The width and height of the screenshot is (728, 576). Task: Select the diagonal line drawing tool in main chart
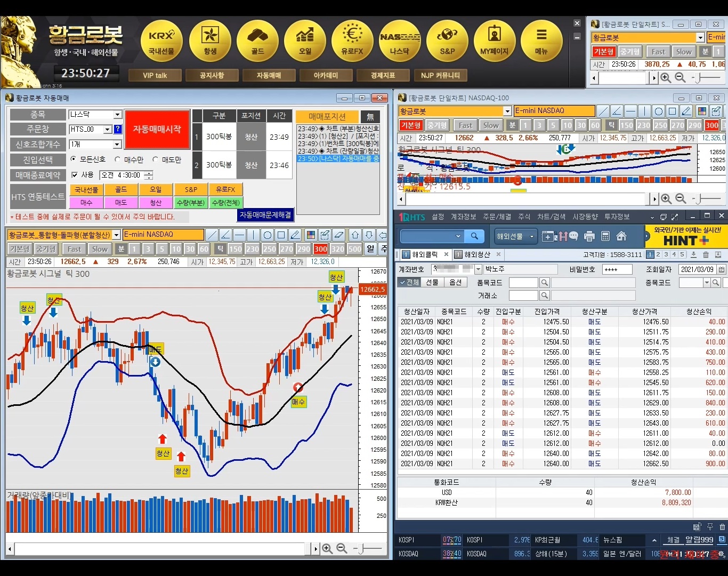coord(212,235)
